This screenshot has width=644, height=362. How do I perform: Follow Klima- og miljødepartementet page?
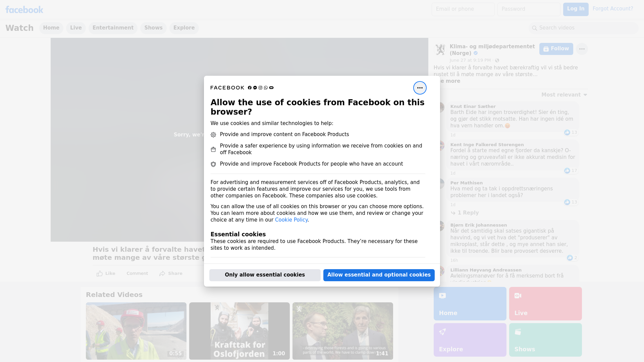pyautogui.click(x=556, y=49)
